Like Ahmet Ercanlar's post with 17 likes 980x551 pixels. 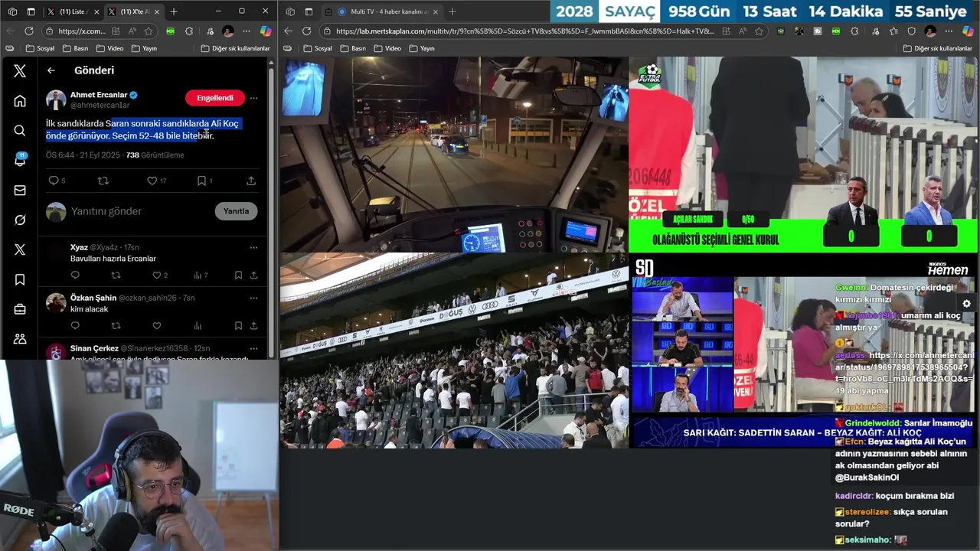[152, 181]
